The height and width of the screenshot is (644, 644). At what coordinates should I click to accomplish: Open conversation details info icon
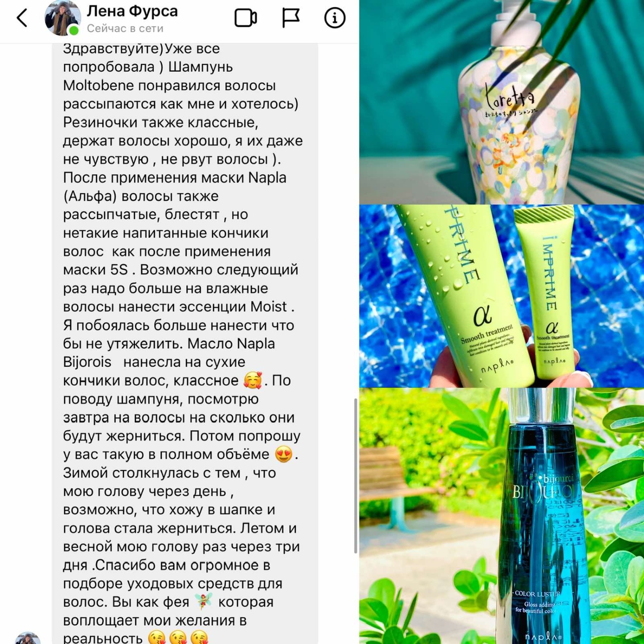tap(334, 18)
